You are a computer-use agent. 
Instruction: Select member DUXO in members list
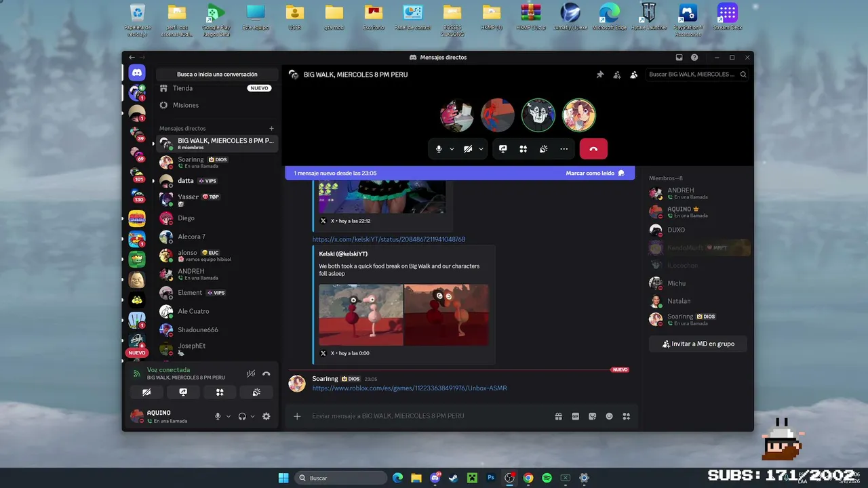click(x=698, y=230)
